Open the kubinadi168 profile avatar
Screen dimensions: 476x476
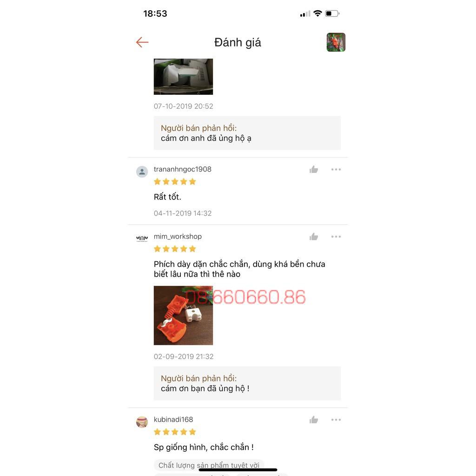pos(142,422)
